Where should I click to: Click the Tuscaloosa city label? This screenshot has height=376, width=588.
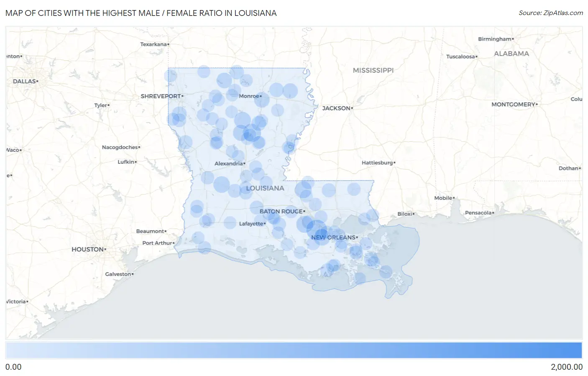[x=461, y=56]
